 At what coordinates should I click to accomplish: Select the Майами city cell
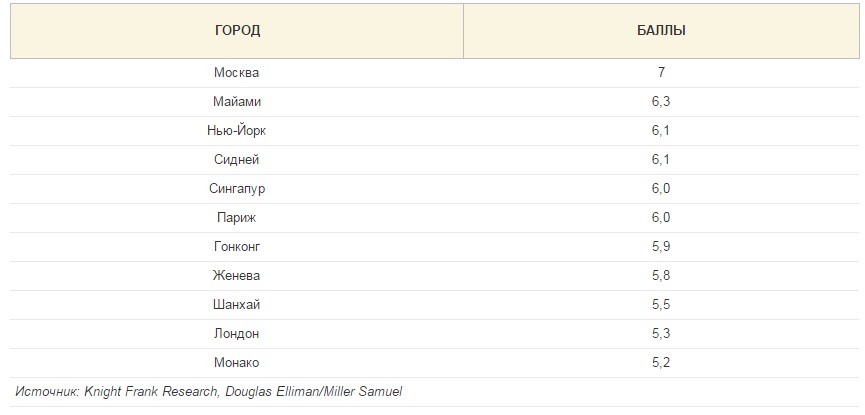[x=237, y=102]
